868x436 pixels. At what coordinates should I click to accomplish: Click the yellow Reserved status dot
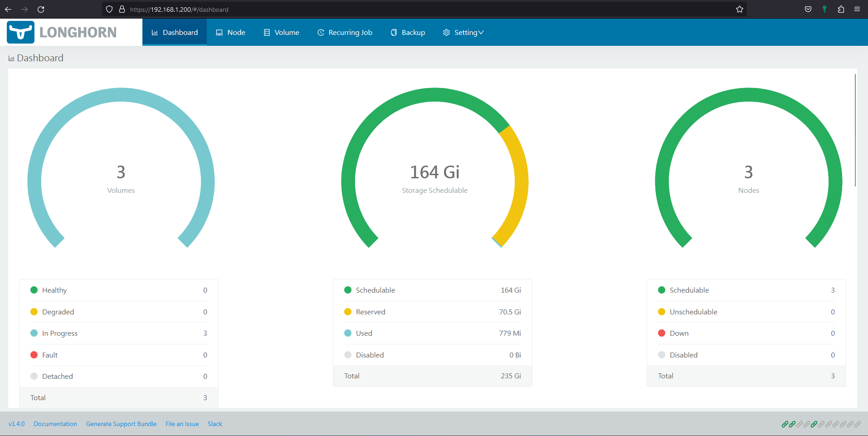348,312
